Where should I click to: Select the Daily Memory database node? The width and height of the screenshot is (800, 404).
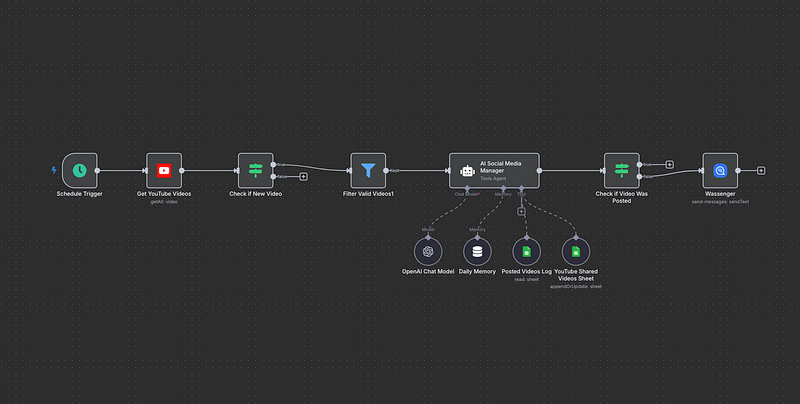pyautogui.click(x=477, y=251)
